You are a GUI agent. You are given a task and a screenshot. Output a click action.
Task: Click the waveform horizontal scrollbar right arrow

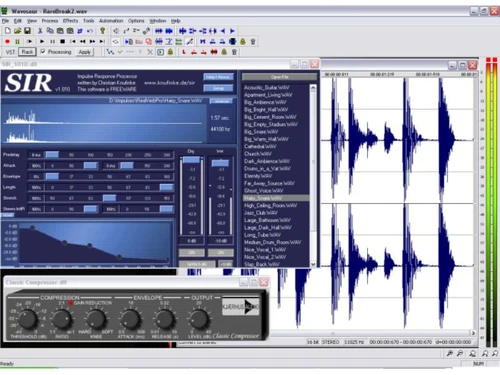(473, 333)
